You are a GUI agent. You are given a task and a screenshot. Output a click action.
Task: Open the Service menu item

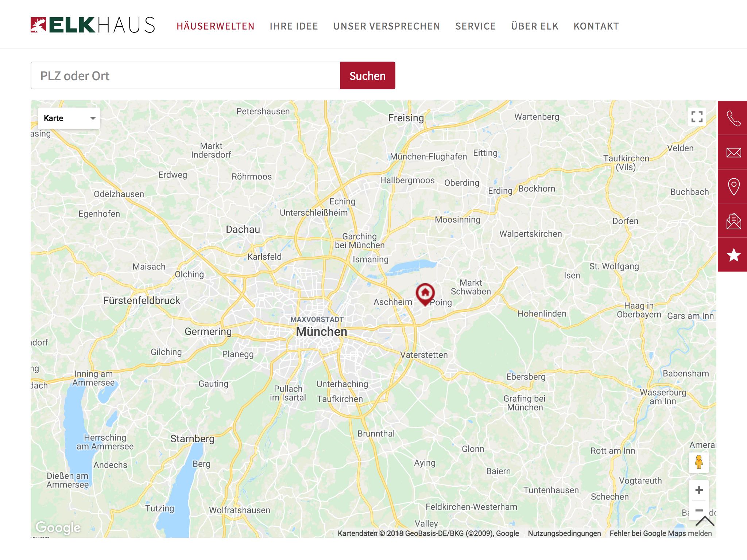point(476,26)
